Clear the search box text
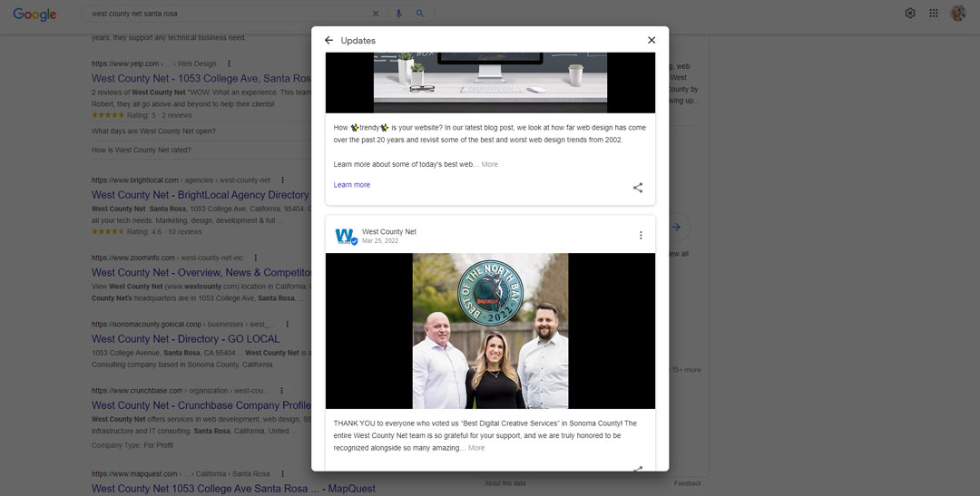 click(376, 13)
